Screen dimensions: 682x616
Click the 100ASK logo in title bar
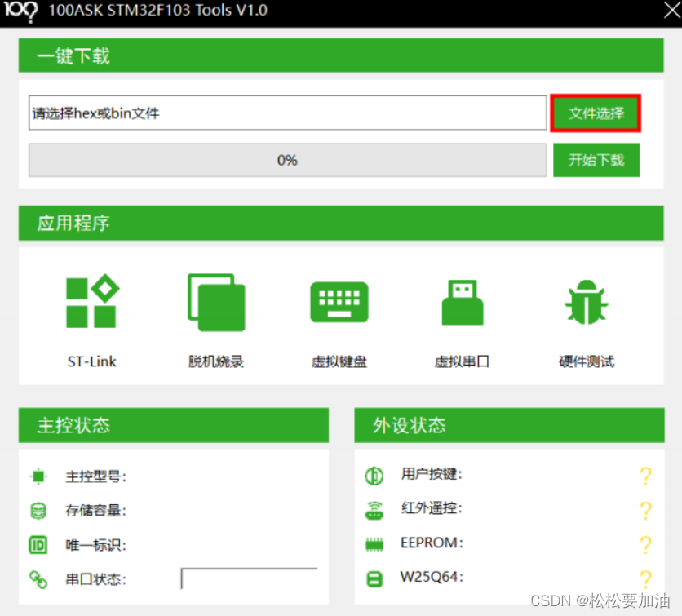point(20,11)
